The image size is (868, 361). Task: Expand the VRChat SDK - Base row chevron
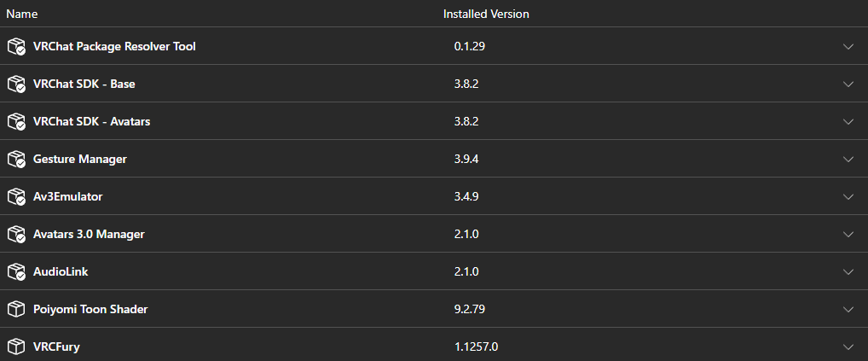point(848,84)
